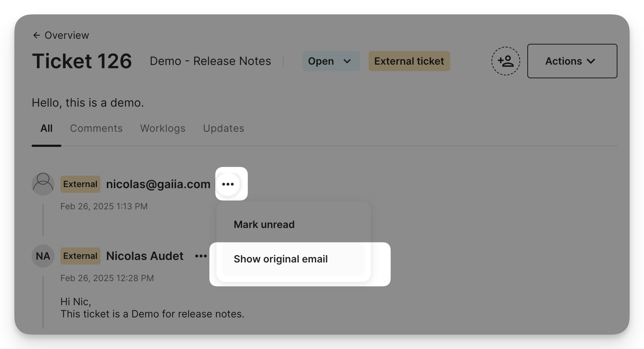Open the Actions dropdown menu

(x=572, y=61)
